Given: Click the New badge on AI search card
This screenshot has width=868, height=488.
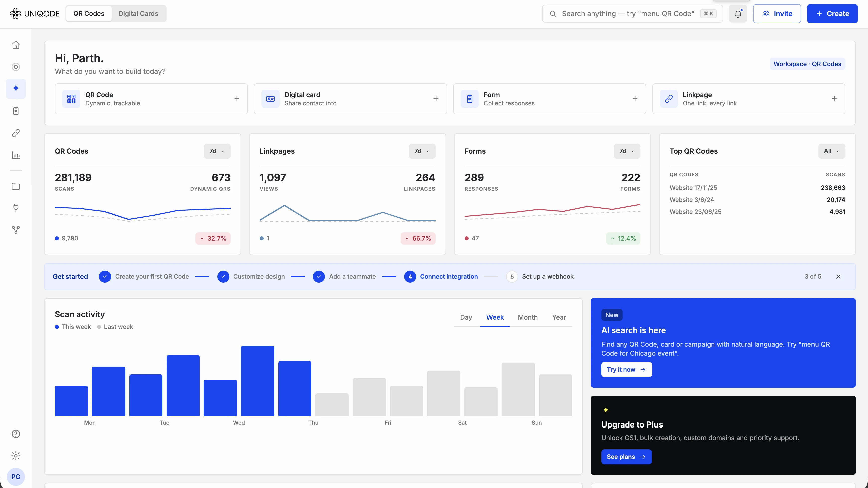Looking at the screenshot, I should 612,315.
